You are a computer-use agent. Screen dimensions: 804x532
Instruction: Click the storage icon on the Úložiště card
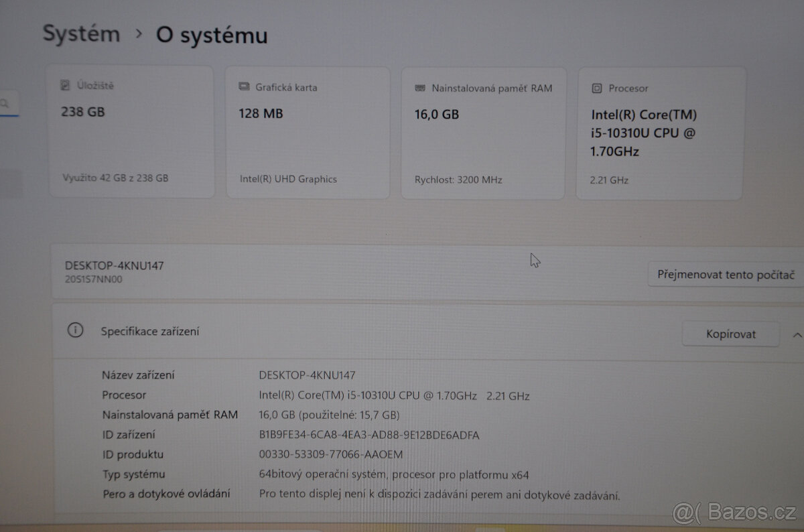click(x=65, y=85)
